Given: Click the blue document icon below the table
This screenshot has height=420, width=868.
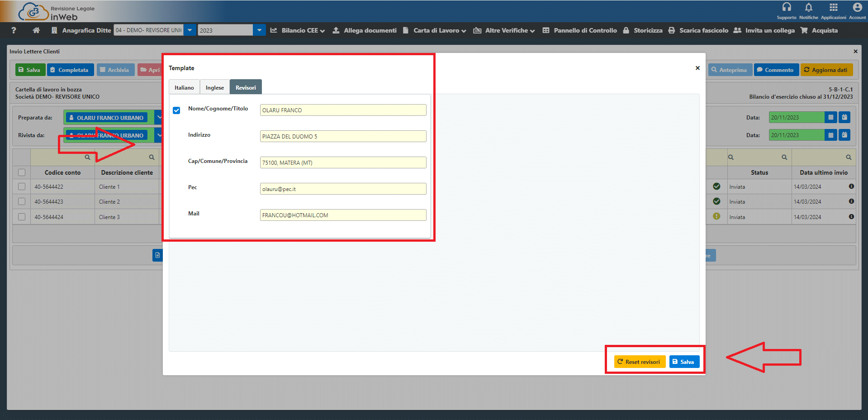Looking at the screenshot, I should [157, 255].
